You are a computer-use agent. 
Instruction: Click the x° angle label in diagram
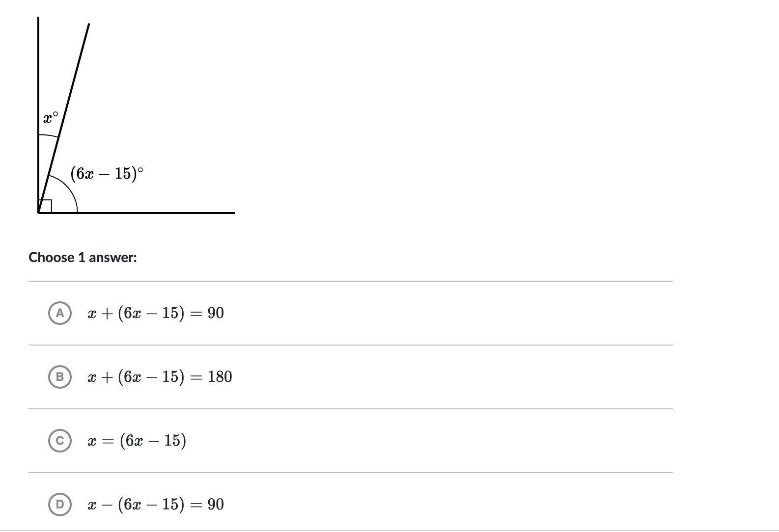click(x=51, y=118)
